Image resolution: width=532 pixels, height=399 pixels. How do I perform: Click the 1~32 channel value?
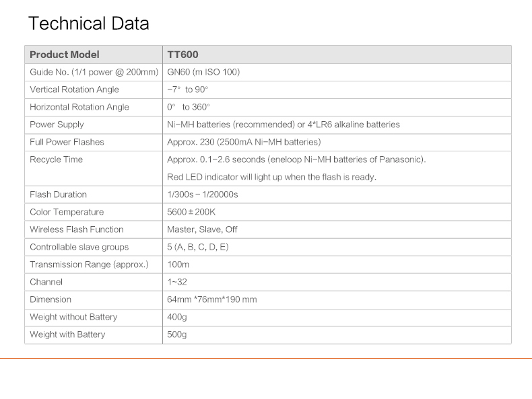click(x=176, y=282)
